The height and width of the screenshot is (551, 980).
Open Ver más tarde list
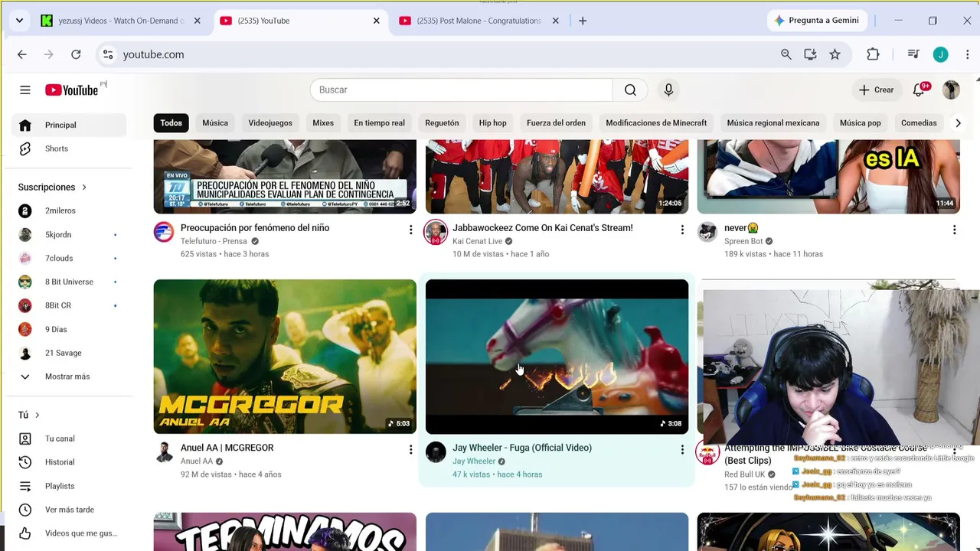(69, 510)
